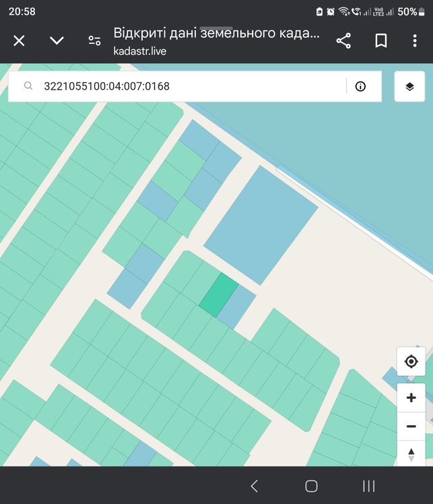Zoom out with the minus button
Viewport: 433px width, 504px height.
coord(411,427)
